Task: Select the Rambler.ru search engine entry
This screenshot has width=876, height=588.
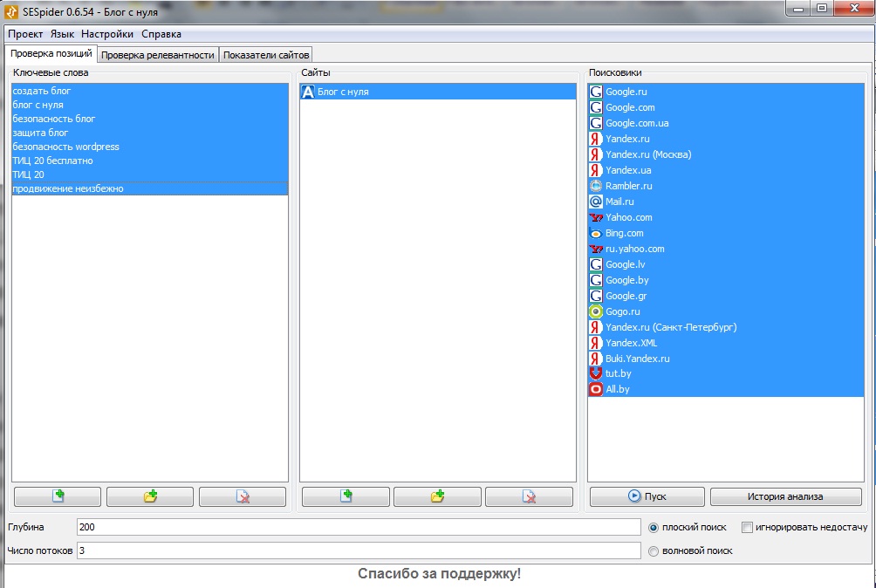Action: [628, 186]
